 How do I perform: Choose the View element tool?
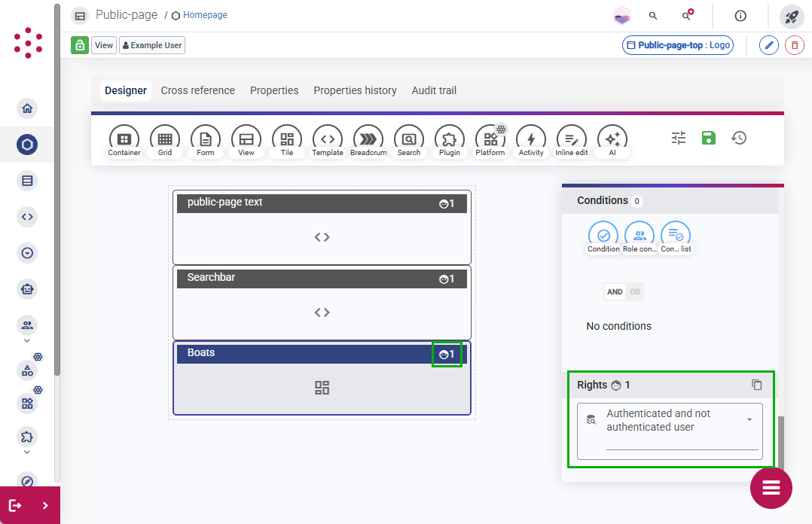[246, 141]
